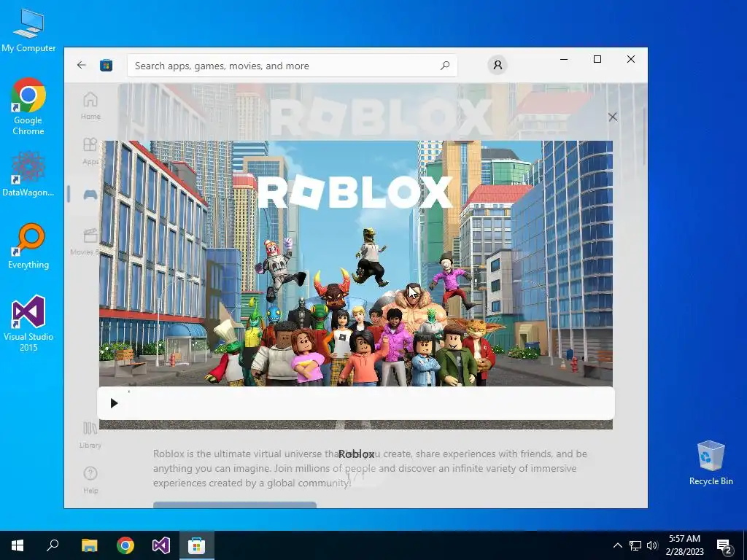
Task: Open the Movies & TV sidebar section
Action: [87, 242]
